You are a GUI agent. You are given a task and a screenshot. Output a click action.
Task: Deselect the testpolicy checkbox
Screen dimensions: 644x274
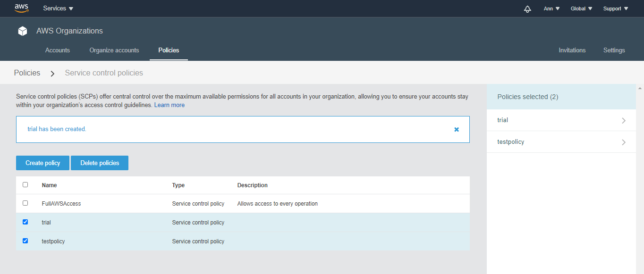(25, 241)
